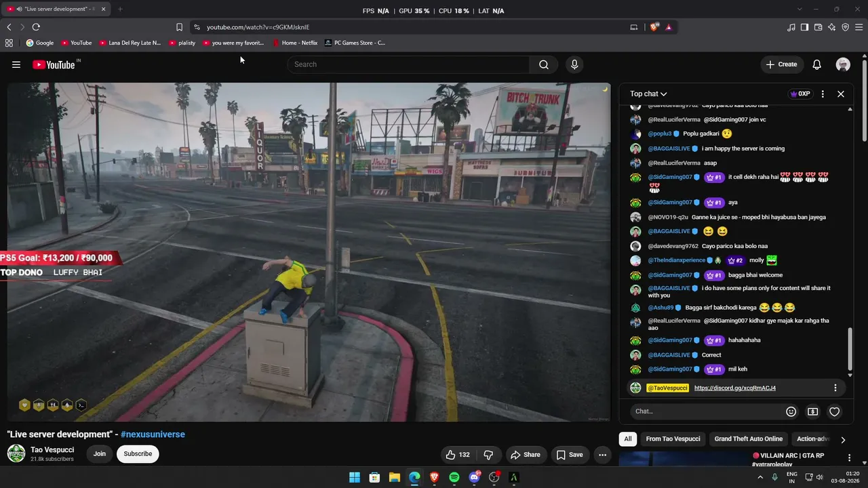The image size is (868, 488).
Task: Send a Super Chat via dollar icon
Action: 812,411
